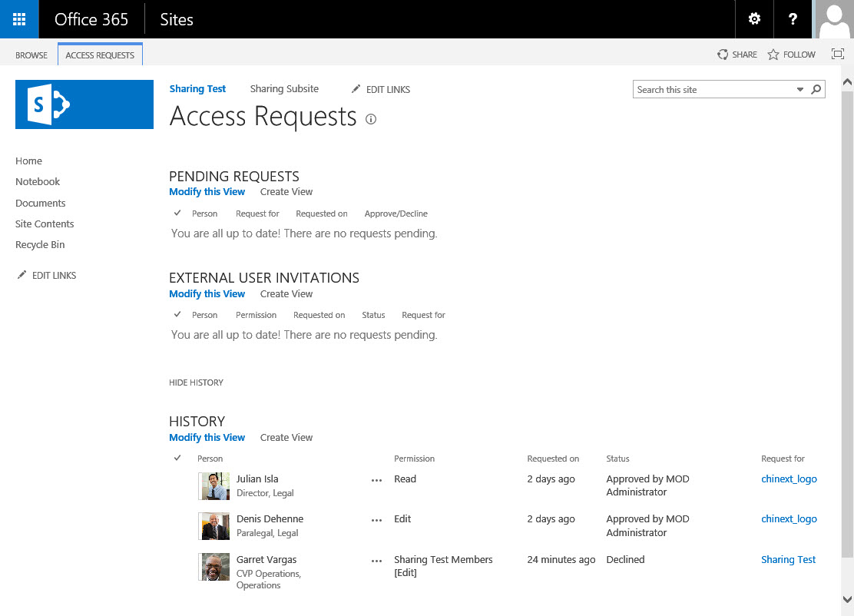Select the ACCESS REQUESTS ribbon tab
The width and height of the screenshot is (854, 616).
point(100,55)
